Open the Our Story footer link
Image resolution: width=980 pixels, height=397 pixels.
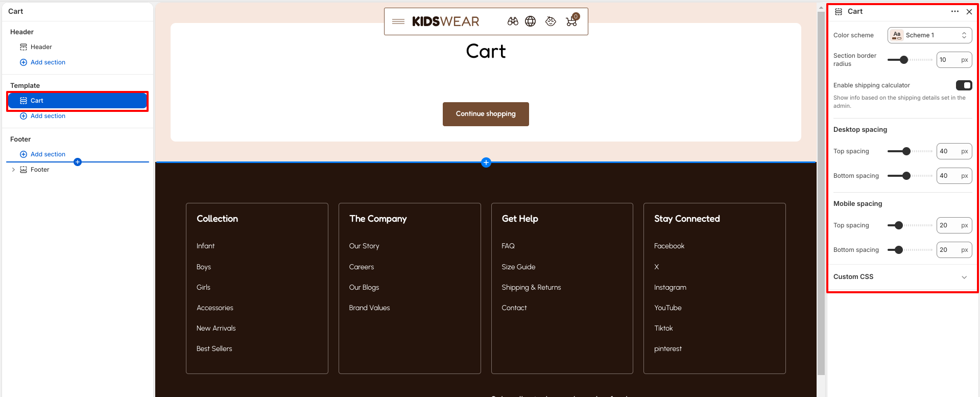tap(364, 246)
